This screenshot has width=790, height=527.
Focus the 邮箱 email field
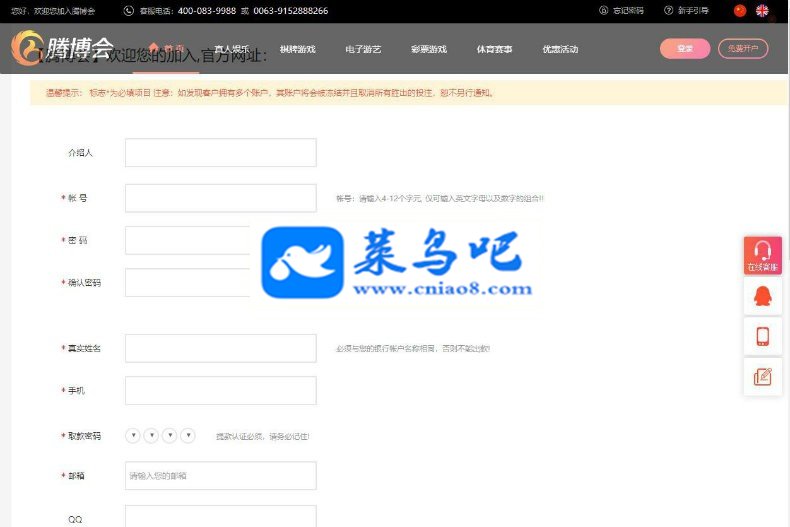click(221, 476)
